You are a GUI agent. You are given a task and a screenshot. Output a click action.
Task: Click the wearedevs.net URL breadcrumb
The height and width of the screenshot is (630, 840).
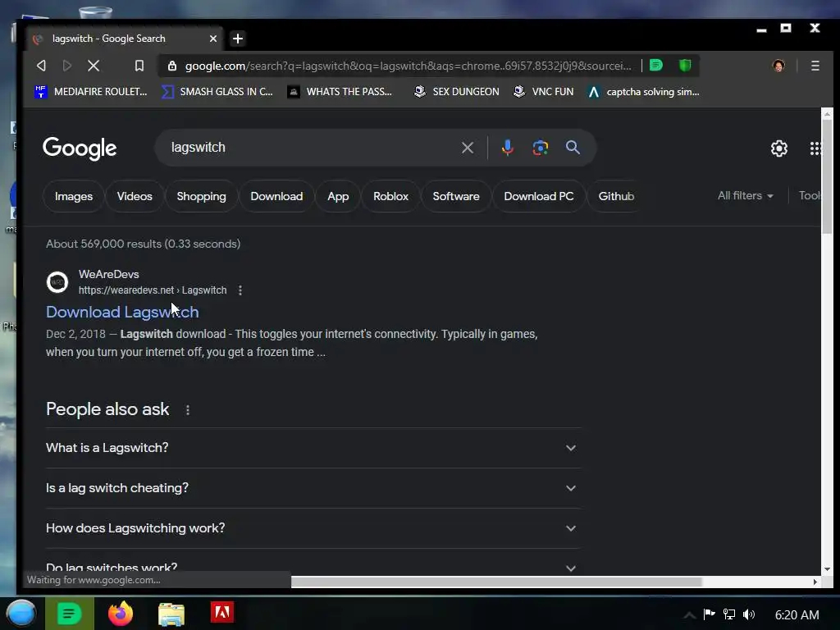tap(153, 290)
